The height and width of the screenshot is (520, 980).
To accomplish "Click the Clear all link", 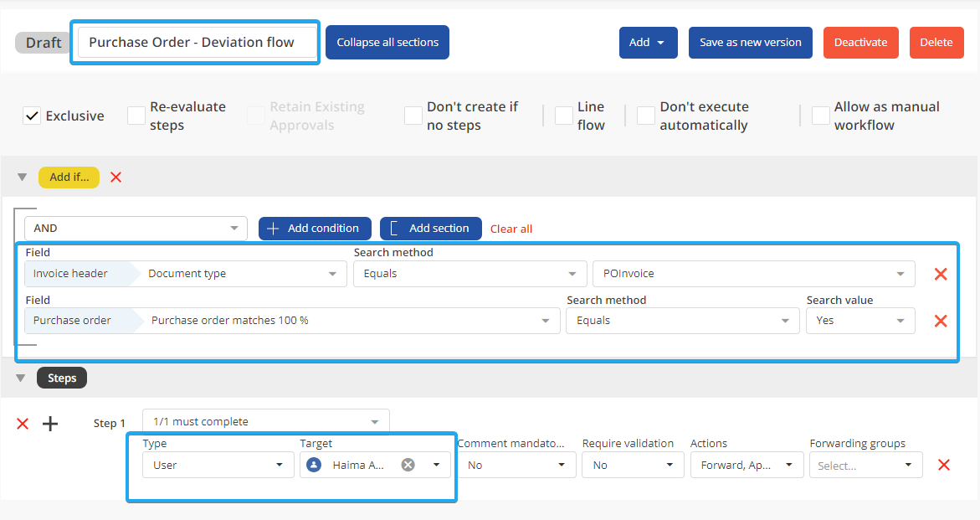I will pos(511,229).
